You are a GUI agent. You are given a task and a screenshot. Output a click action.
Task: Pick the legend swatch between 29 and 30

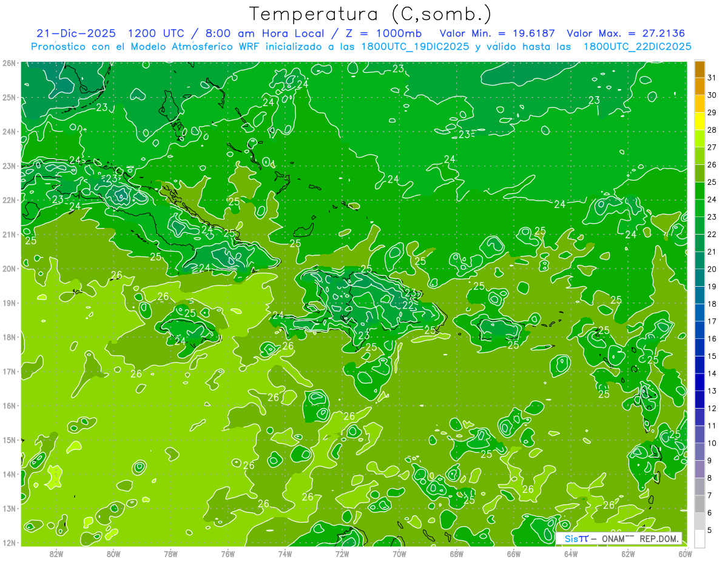coord(699,104)
